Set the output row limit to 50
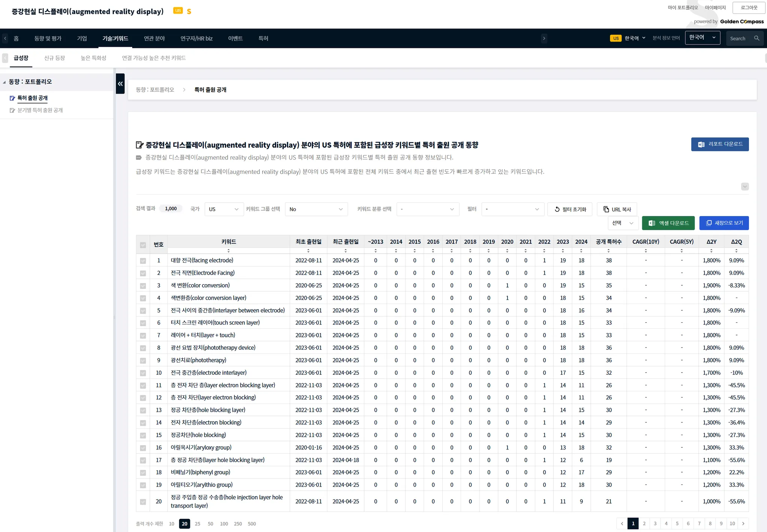The image size is (767, 532). tap(210, 524)
